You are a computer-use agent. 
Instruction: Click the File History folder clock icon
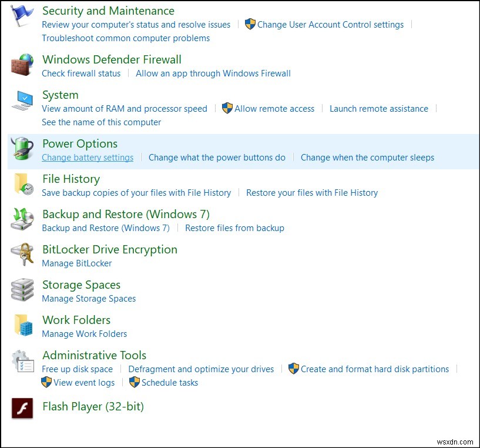click(24, 184)
